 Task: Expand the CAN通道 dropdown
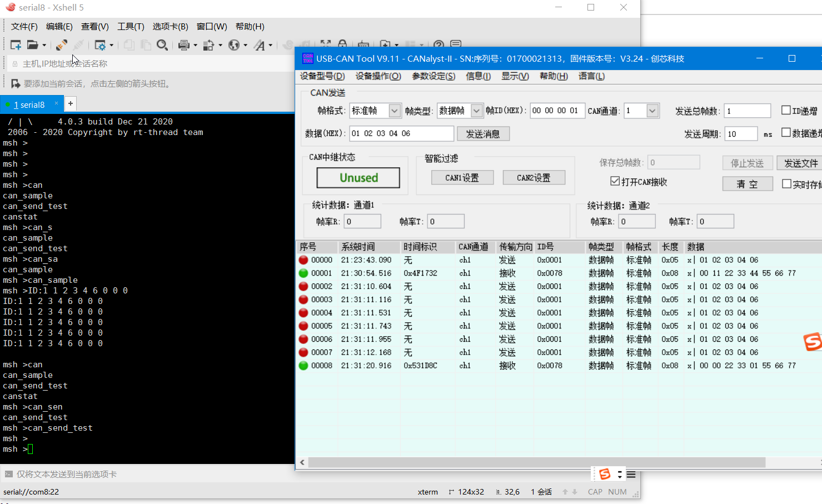click(x=652, y=111)
